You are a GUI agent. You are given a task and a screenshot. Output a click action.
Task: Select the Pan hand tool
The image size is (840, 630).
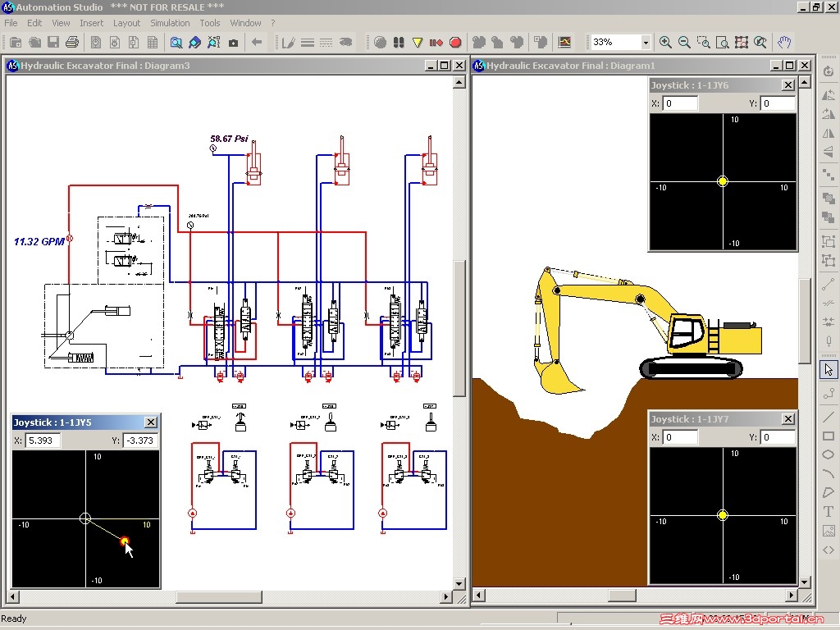coord(784,43)
